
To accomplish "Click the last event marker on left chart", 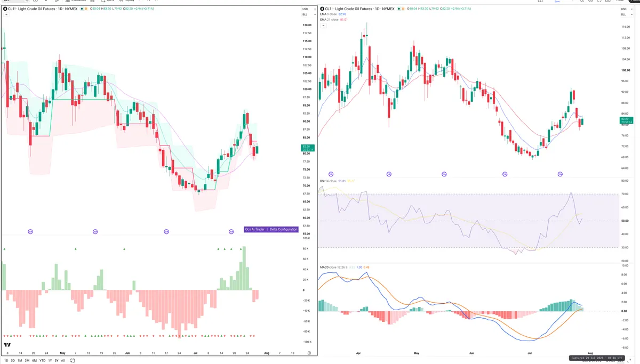I will (x=231, y=231).
